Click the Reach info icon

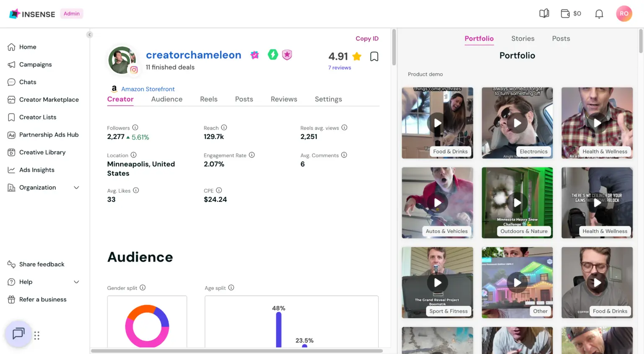[224, 128]
